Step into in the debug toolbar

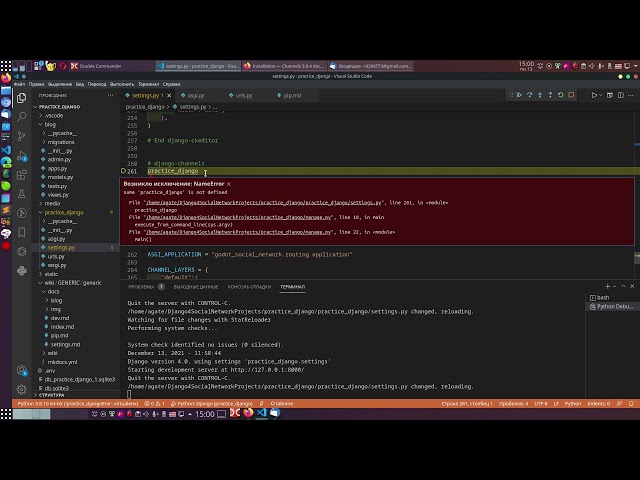click(540, 95)
